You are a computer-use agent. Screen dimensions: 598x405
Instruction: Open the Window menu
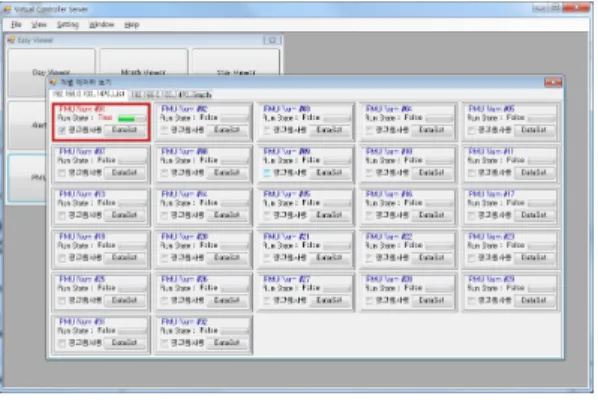tap(101, 25)
